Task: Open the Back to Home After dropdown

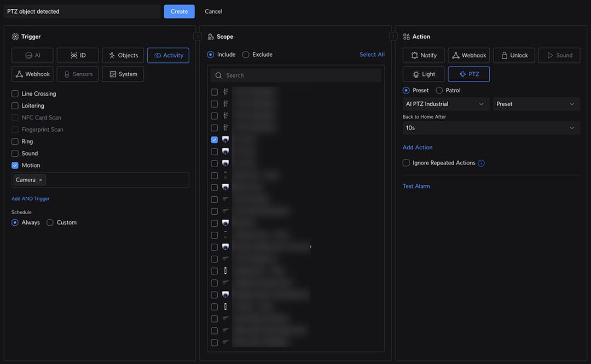Action: [x=491, y=128]
